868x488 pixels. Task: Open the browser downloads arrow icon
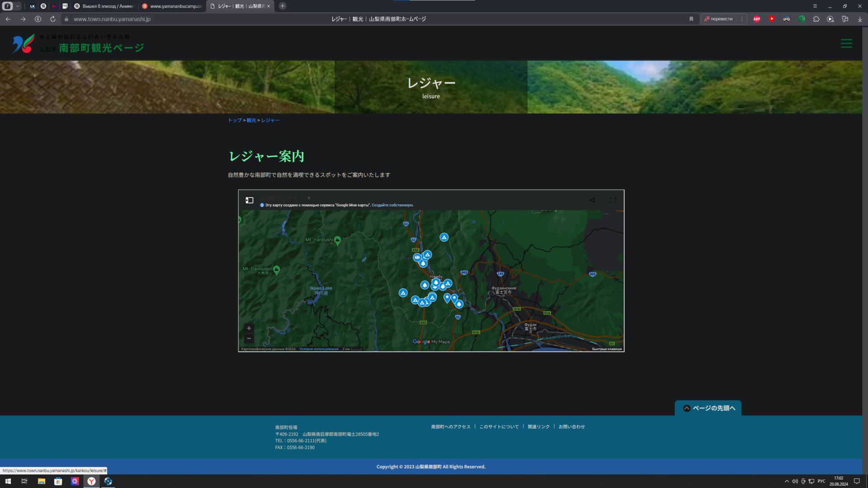(x=860, y=19)
